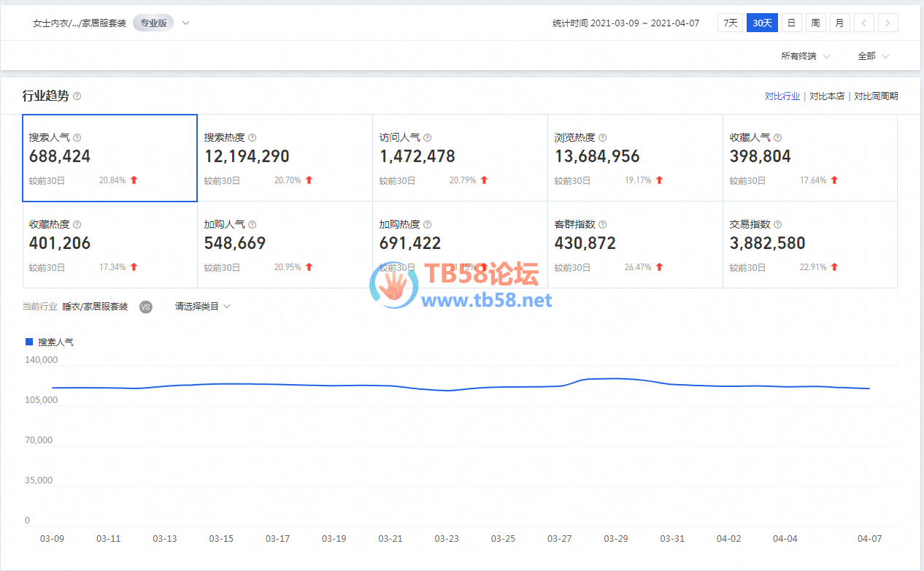The width and height of the screenshot is (924, 571).
Task: Click the 对比本店 link
Action: pos(827,96)
